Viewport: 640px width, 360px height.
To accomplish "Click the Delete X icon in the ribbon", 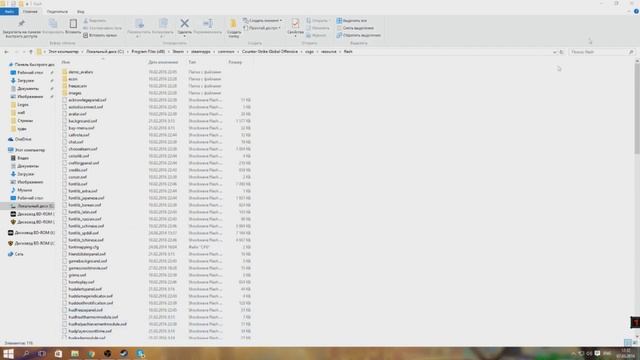I will 184,23.
